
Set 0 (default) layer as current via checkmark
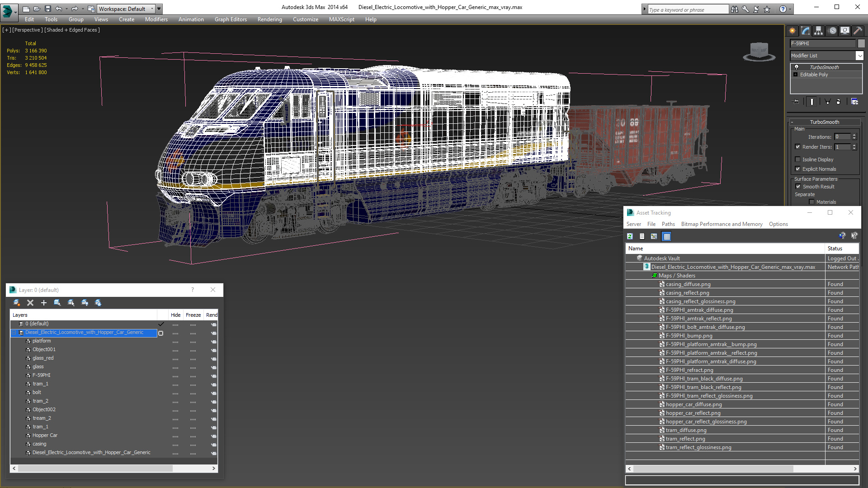(x=161, y=324)
